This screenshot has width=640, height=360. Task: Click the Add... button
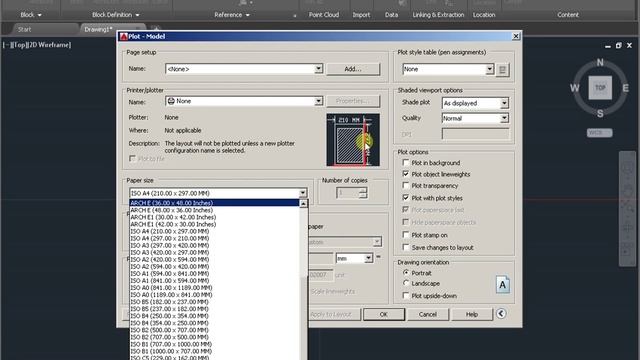click(x=353, y=69)
